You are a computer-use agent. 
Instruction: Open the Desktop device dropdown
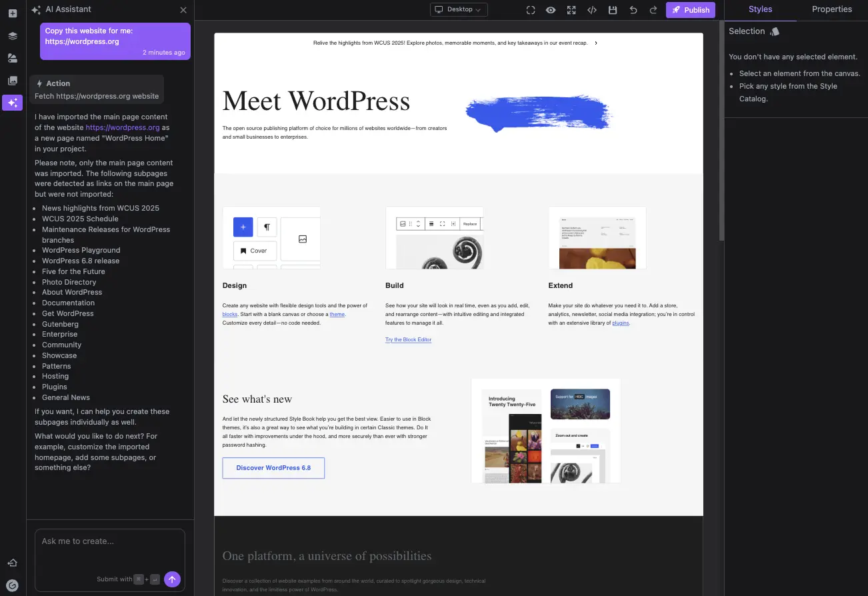459,9
